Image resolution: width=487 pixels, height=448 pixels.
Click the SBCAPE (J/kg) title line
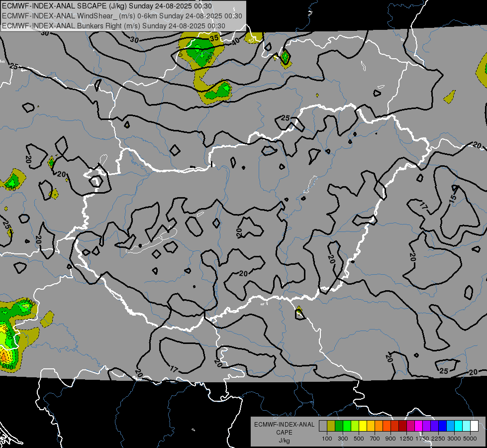point(107,6)
